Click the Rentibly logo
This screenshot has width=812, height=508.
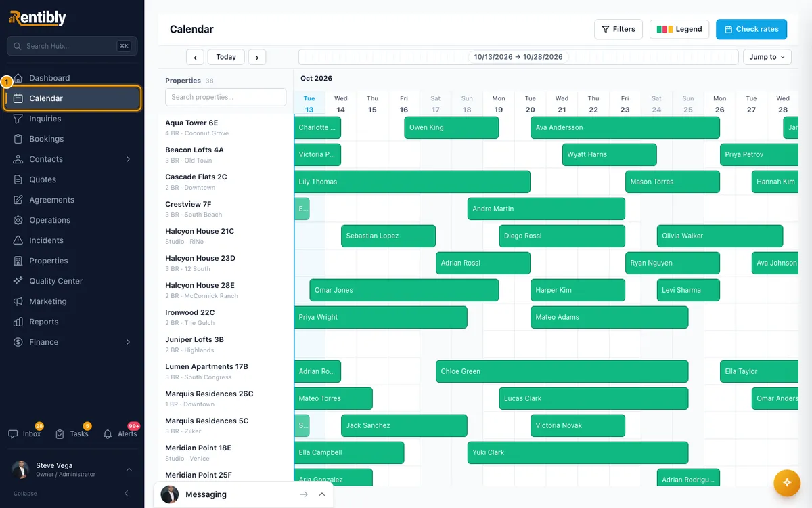(x=37, y=18)
